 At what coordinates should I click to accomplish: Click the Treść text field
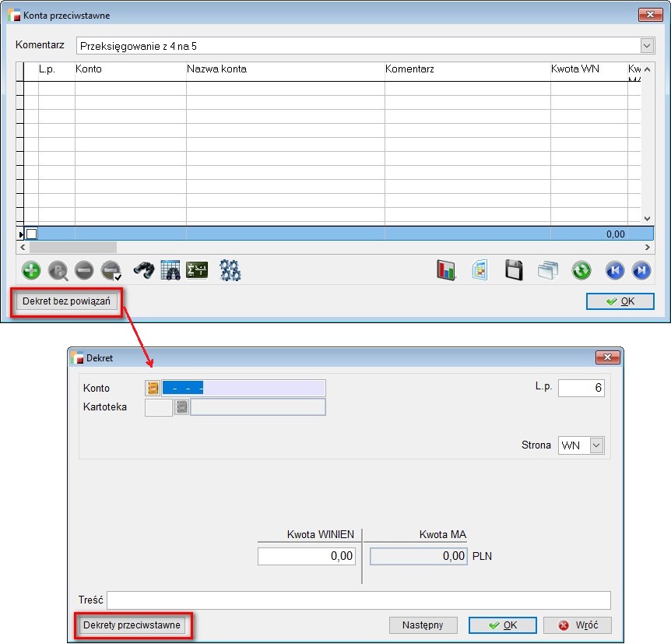pos(358,600)
